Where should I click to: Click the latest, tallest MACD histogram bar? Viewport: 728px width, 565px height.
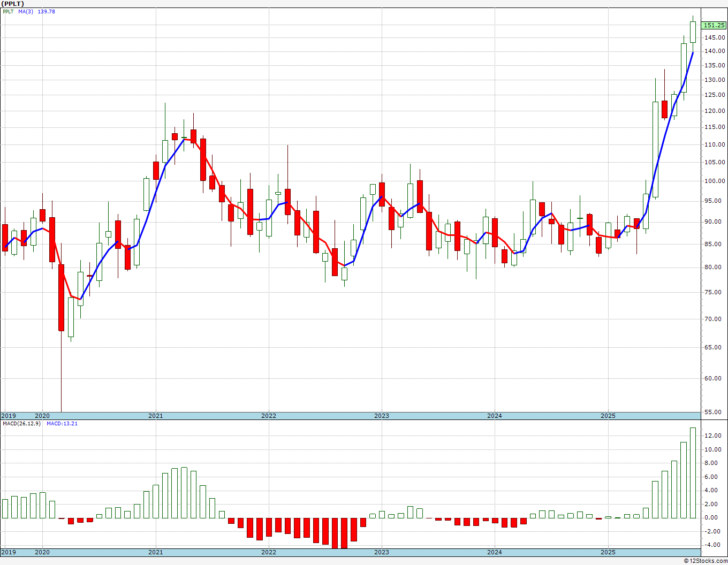coord(693,473)
